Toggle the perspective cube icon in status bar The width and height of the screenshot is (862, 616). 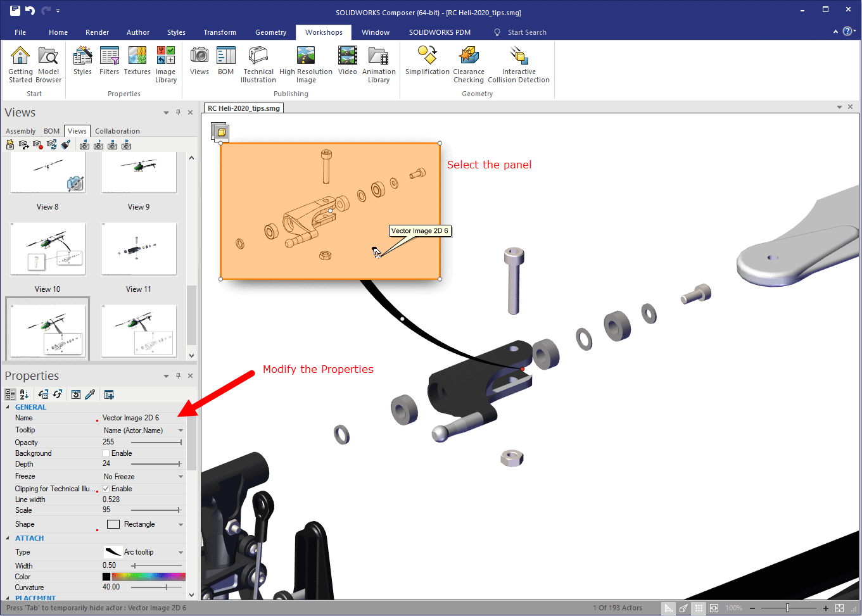point(683,608)
